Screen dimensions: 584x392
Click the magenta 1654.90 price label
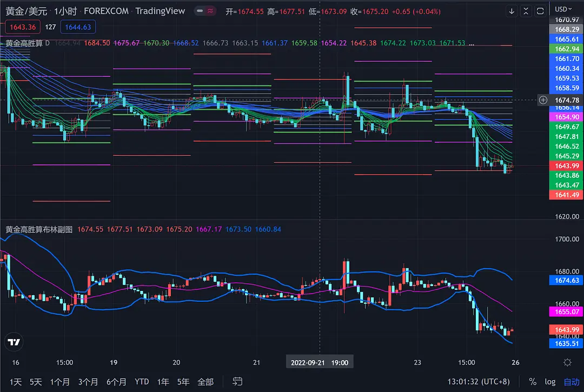pos(566,117)
